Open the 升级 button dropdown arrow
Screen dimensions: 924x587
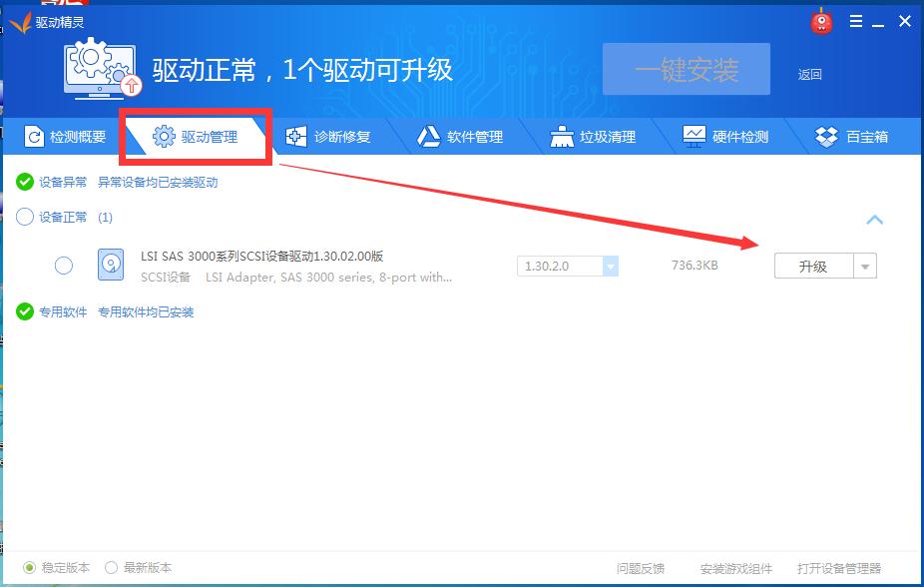867,266
